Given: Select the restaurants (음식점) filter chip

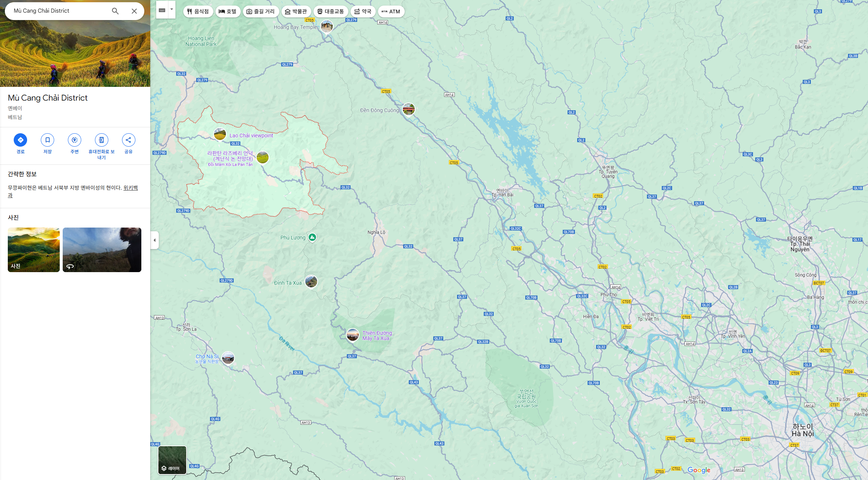Looking at the screenshot, I should tap(198, 12).
